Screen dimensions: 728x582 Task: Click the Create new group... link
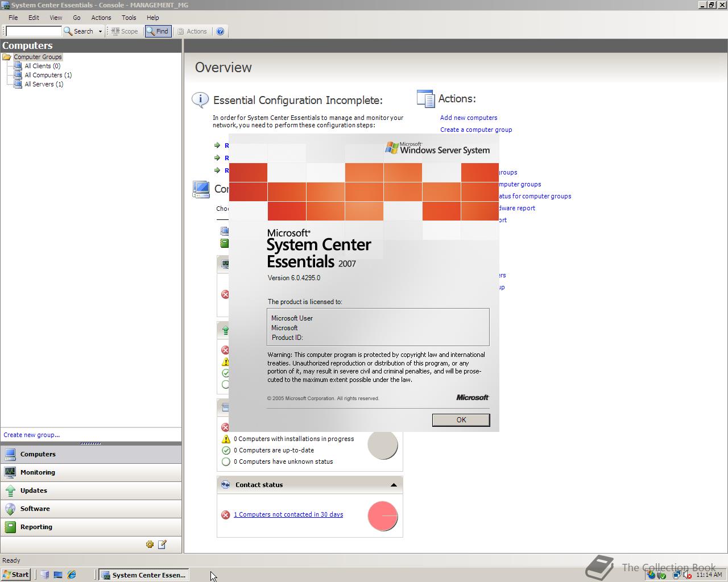31,435
